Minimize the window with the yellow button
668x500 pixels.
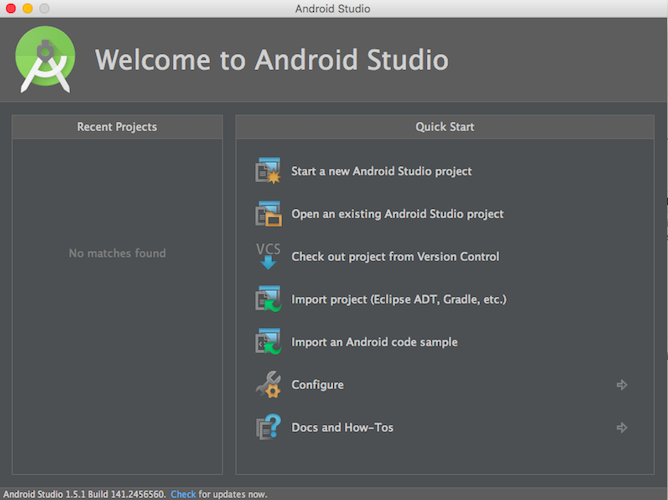[x=27, y=9]
